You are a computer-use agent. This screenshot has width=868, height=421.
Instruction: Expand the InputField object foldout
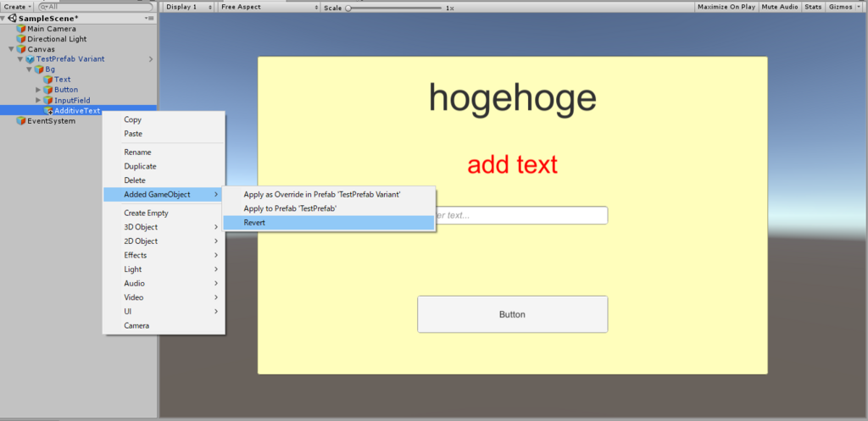pos(38,100)
